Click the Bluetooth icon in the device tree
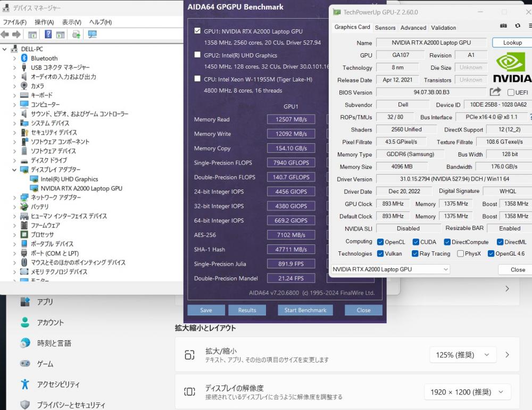This screenshot has width=532, height=410. tap(24, 58)
